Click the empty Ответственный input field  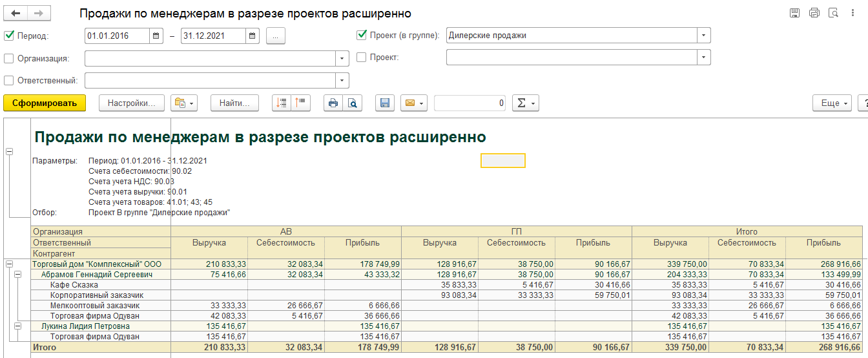point(211,81)
